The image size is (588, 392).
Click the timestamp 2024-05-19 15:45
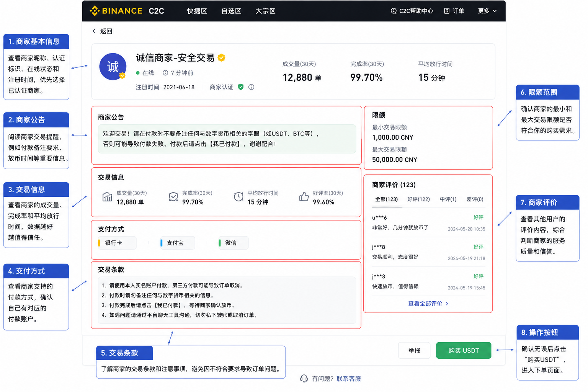pyautogui.click(x=466, y=288)
